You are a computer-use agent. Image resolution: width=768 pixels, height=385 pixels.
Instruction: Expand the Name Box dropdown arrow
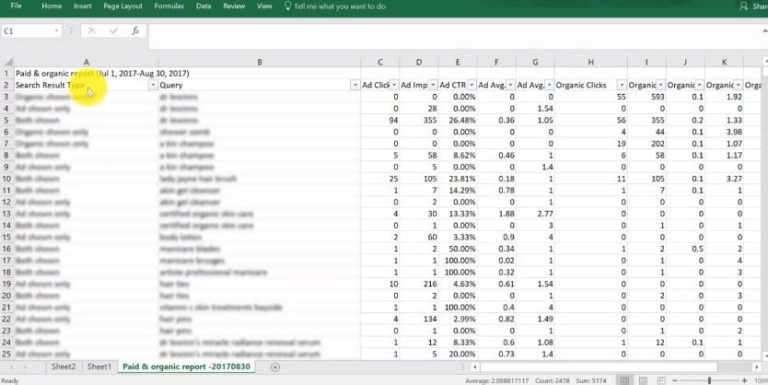(57, 31)
